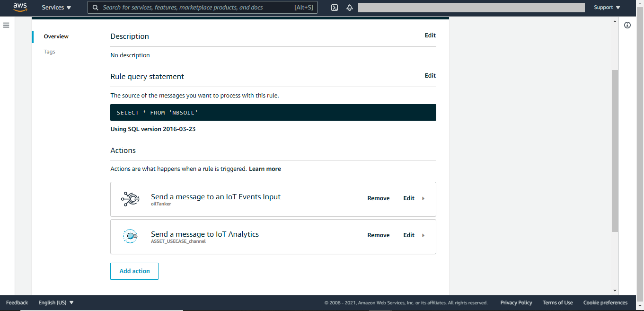Expand the IoT Events Input action arrow
This screenshot has height=311, width=644.
(x=423, y=198)
